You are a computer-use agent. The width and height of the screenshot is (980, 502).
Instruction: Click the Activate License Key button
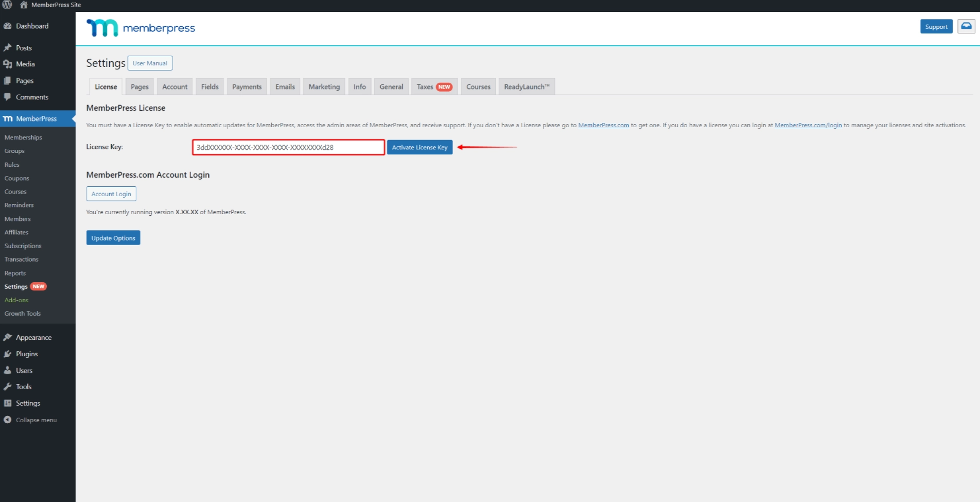pyautogui.click(x=420, y=147)
